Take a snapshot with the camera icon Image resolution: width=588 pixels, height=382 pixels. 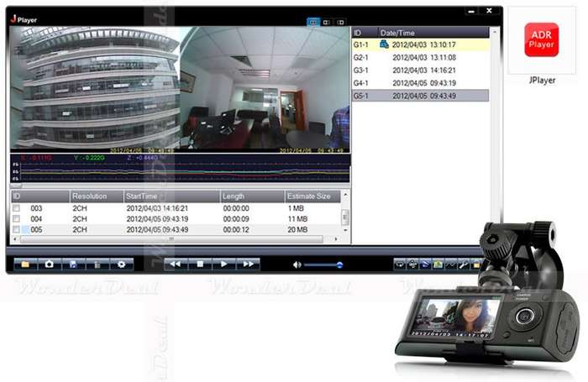(49, 264)
